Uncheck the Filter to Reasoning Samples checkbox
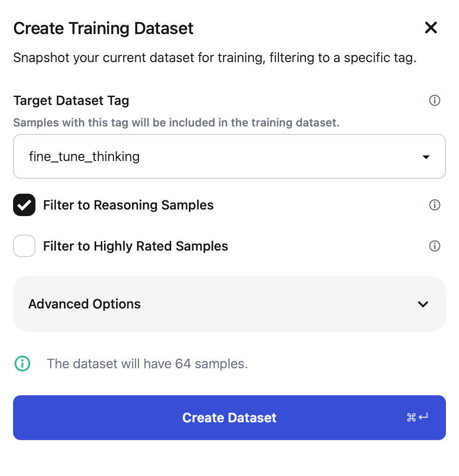Image resolution: width=459 pixels, height=476 pixels. tap(24, 205)
